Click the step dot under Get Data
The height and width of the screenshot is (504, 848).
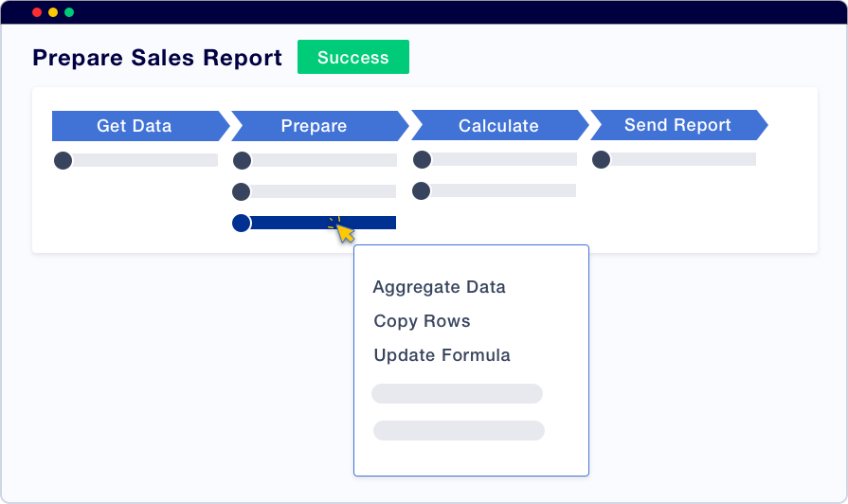click(63, 160)
